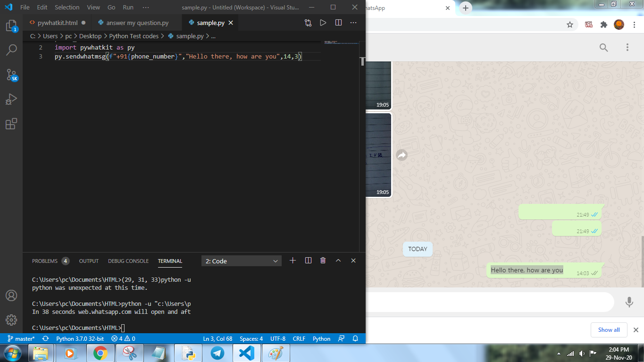Screen dimensions: 644x362
Task: Synchronize changes in status bar
Action: pos(45,339)
